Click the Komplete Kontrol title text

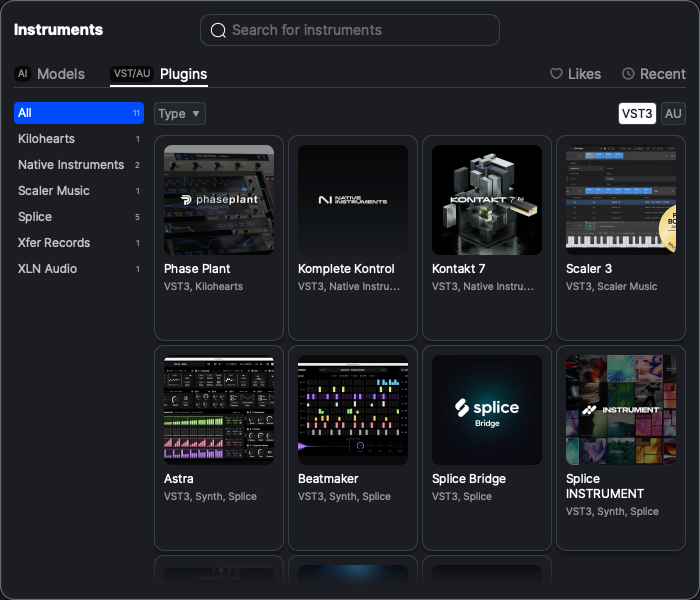(346, 268)
